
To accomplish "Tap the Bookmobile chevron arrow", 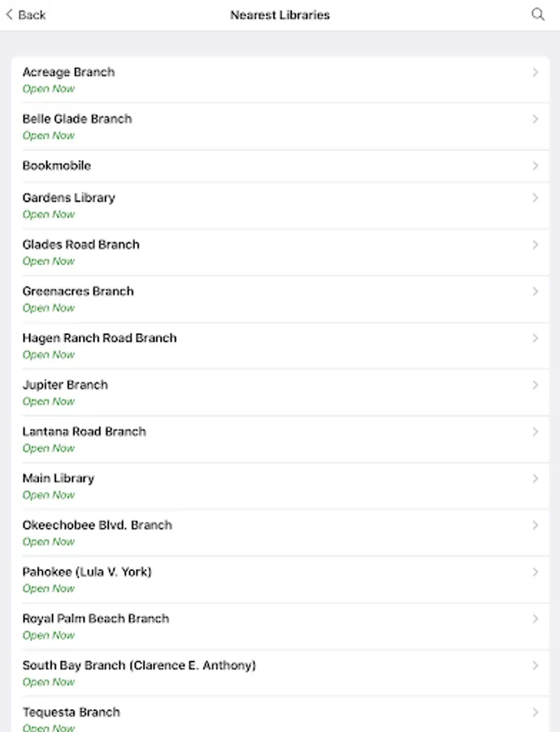I will coord(535,166).
